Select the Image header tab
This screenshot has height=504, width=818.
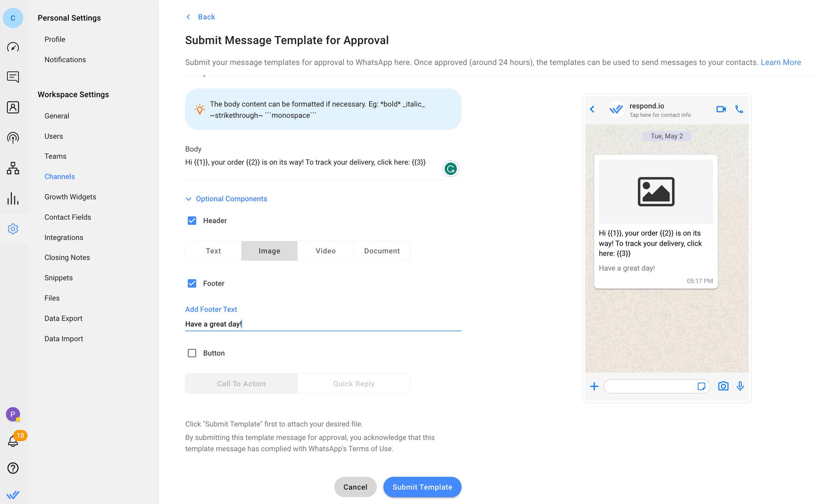click(x=270, y=250)
